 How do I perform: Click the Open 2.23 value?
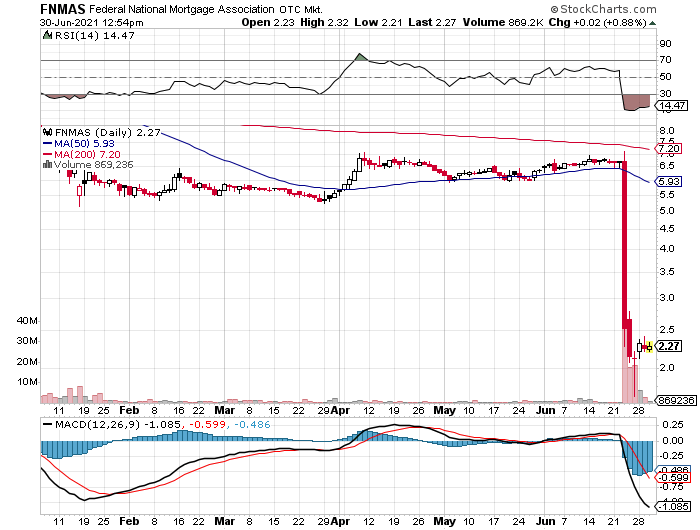268,22
